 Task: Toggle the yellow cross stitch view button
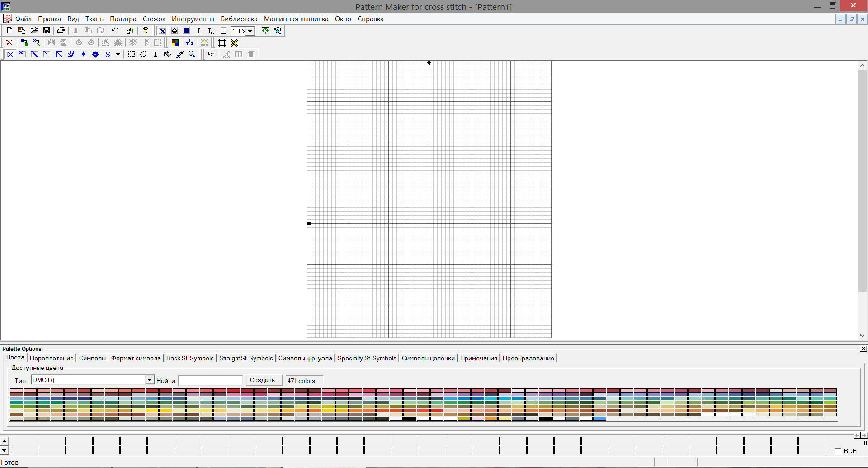[234, 43]
